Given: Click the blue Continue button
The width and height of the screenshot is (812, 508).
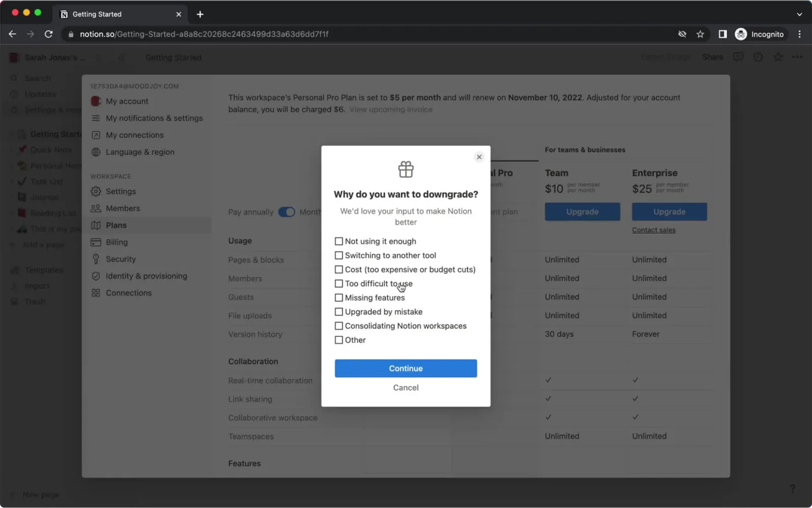Looking at the screenshot, I should click(x=405, y=368).
